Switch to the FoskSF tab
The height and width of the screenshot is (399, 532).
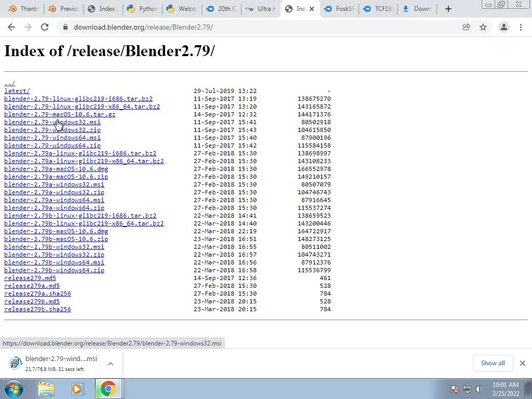pyautogui.click(x=339, y=9)
